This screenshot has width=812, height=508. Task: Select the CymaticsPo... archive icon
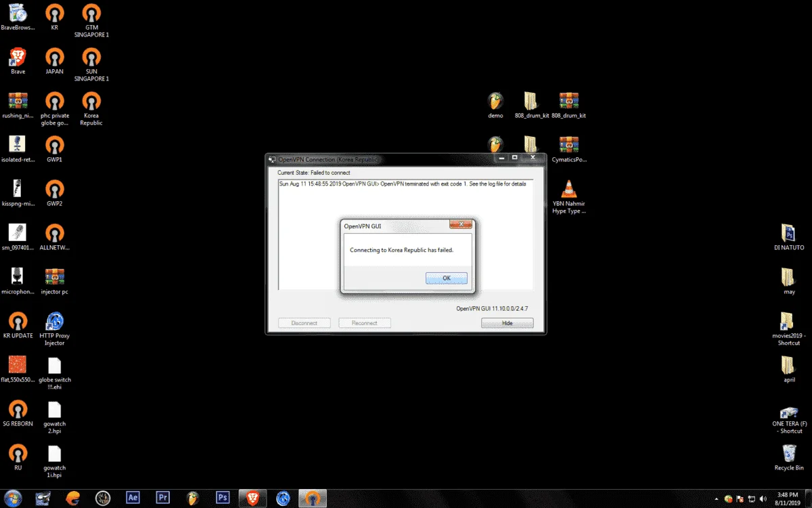(x=568, y=149)
